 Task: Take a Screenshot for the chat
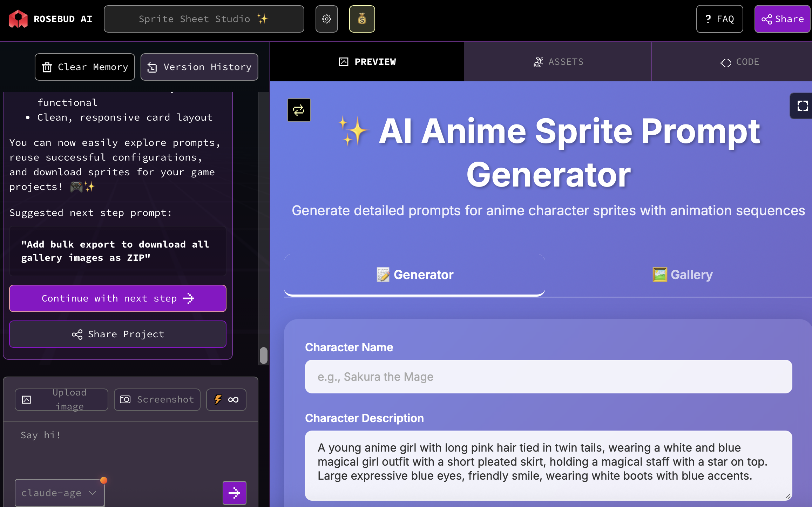click(157, 399)
